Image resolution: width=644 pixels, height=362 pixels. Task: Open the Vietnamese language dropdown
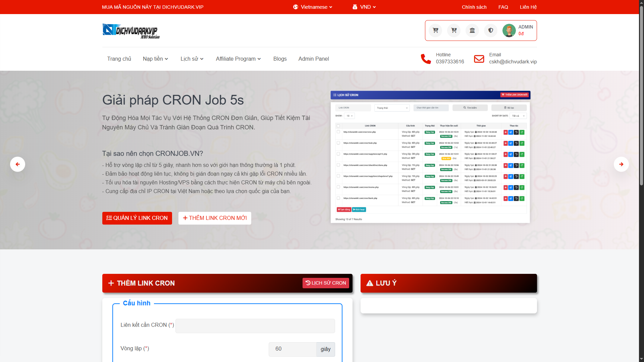313,7
